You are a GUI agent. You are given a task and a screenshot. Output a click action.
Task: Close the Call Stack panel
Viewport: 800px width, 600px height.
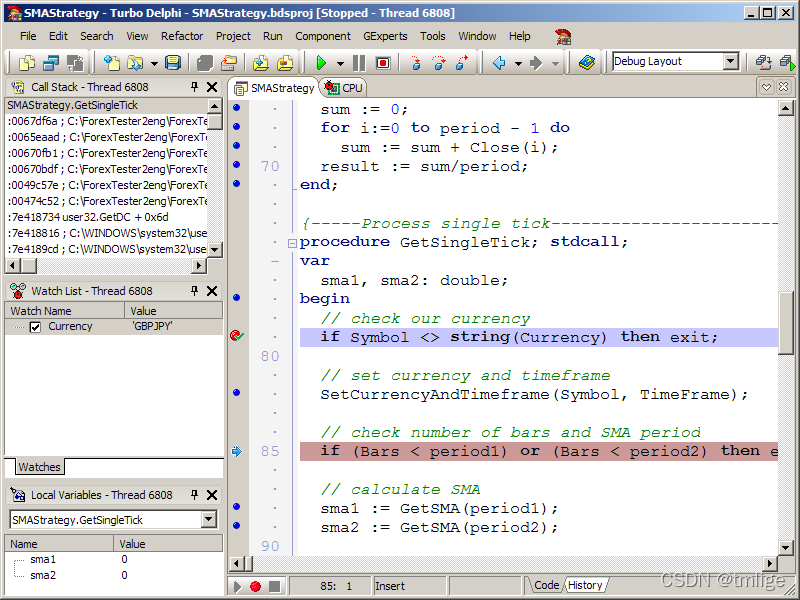tap(212, 87)
